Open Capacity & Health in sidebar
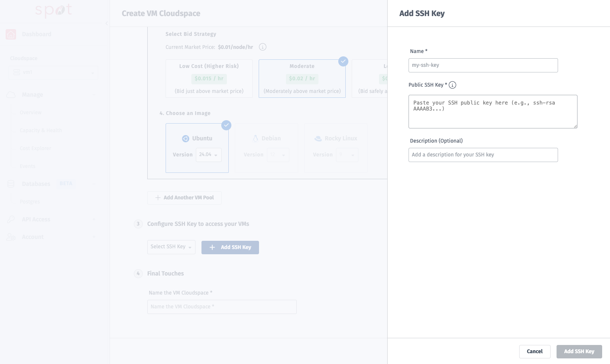This screenshot has width=610, height=364. point(41,131)
